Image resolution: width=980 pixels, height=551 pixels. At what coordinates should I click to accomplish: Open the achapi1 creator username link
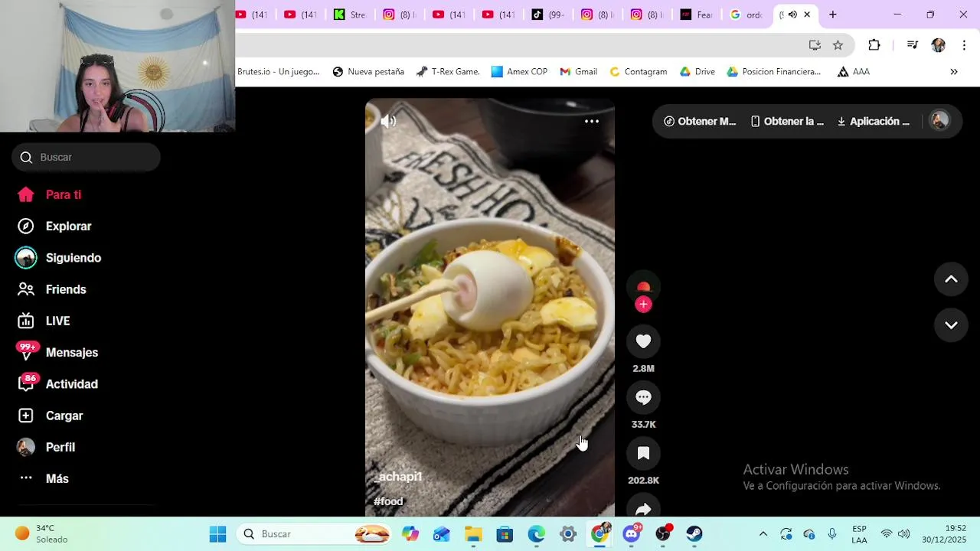[x=398, y=476]
